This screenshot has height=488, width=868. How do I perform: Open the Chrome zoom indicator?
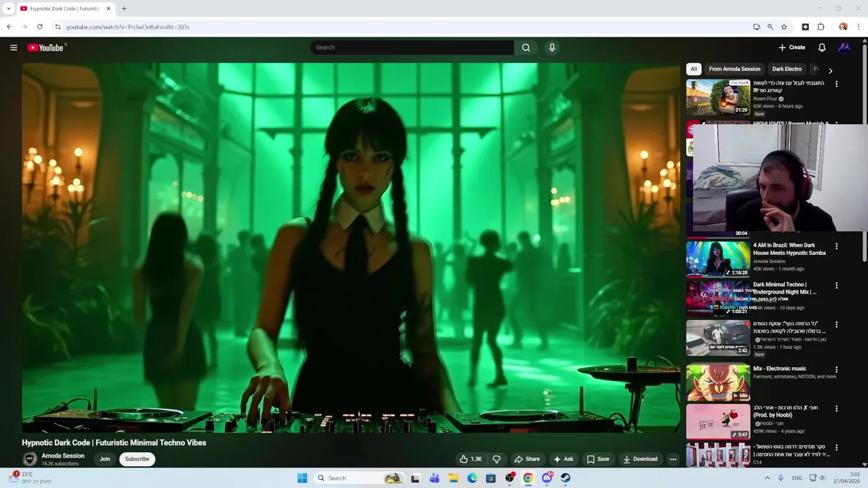770,26
